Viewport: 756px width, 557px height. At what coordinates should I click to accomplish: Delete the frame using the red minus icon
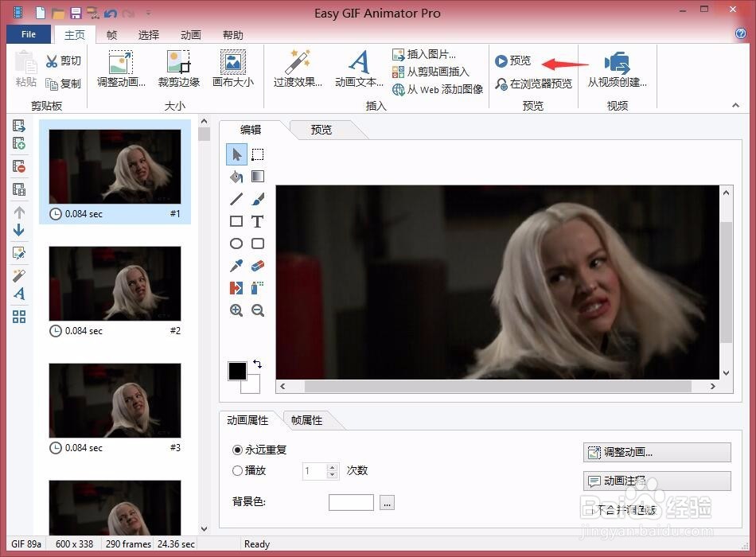pyautogui.click(x=19, y=166)
